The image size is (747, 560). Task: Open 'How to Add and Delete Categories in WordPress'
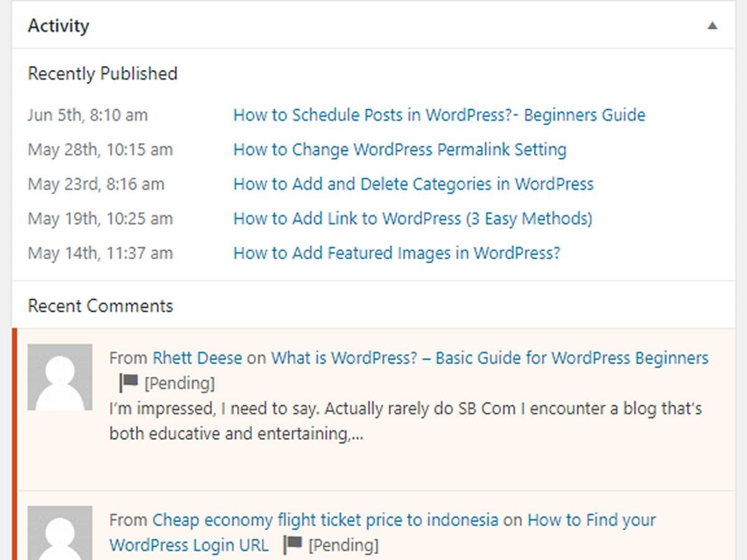click(413, 184)
